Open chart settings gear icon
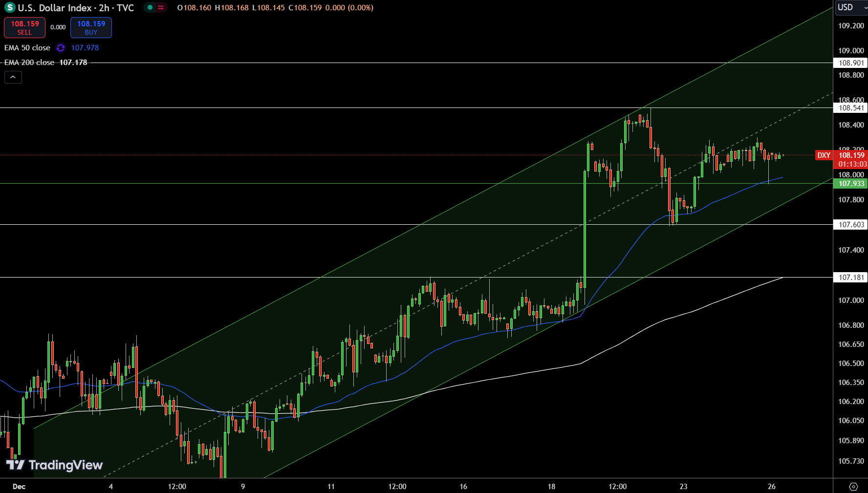The height and width of the screenshot is (493, 868). (853, 487)
